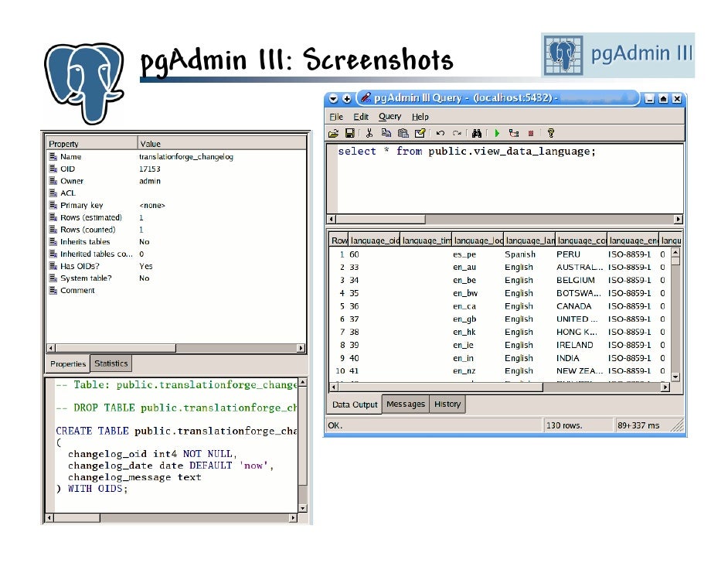Open help question mark icon
The image size is (728, 563).
tap(551, 133)
